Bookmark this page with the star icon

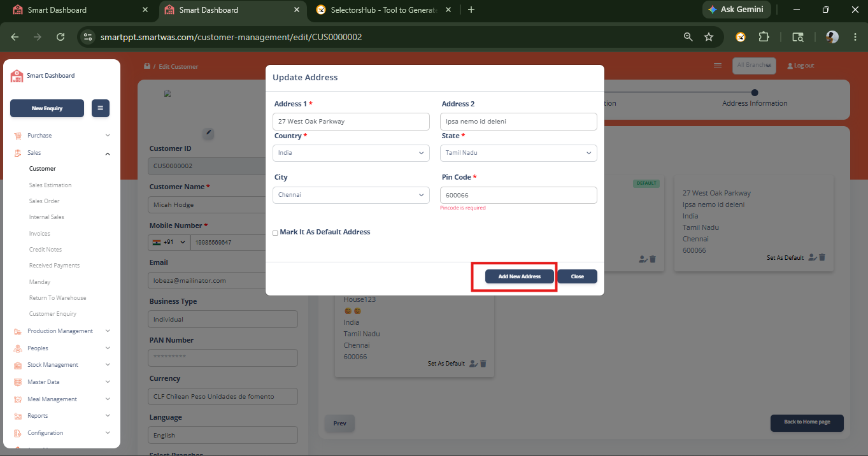(709, 37)
